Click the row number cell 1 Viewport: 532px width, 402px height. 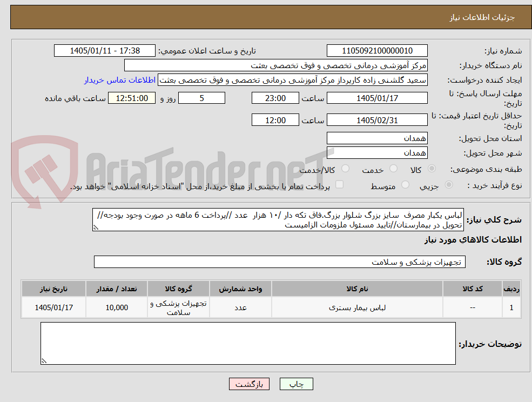[x=511, y=307]
